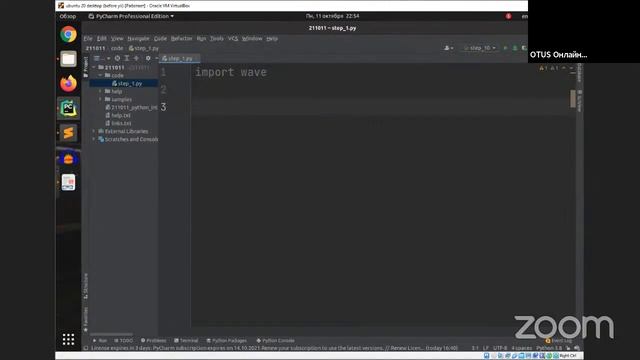
Task: Open Sublime Text from the dock
Action: [68, 133]
